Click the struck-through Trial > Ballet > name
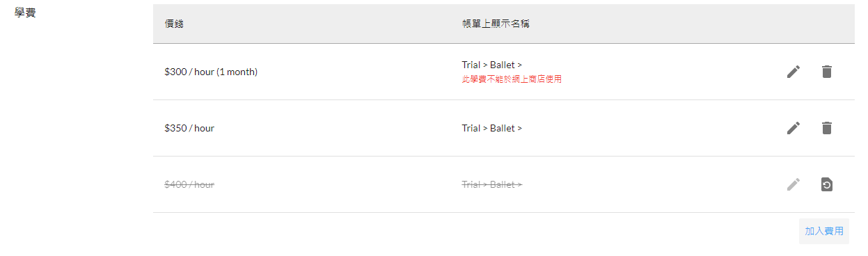 click(x=492, y=184)
